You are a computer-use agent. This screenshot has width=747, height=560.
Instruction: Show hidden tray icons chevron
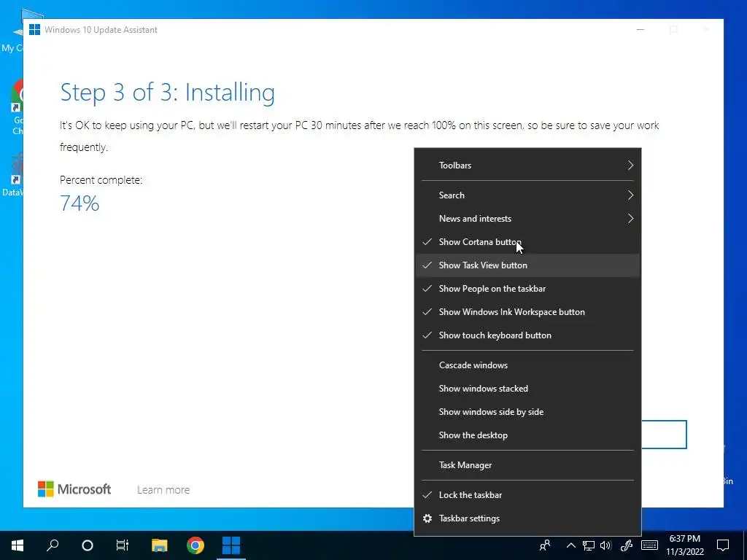tap(570, 545)
